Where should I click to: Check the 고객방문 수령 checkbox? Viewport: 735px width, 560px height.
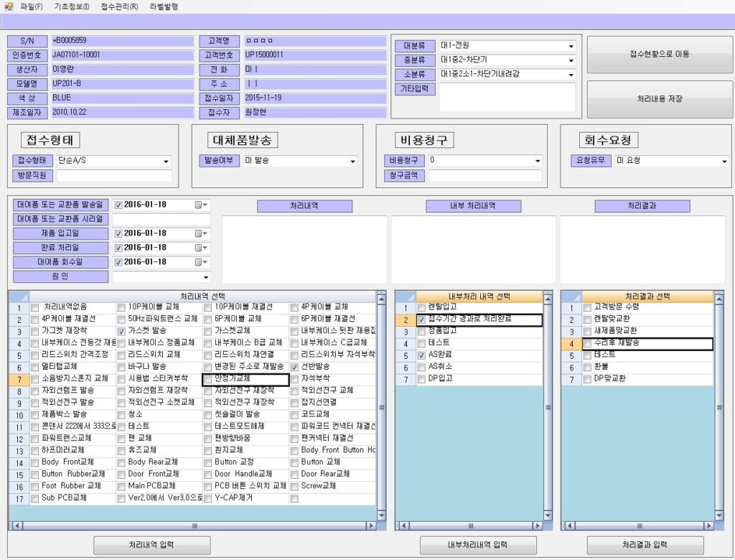pyautogui.click(x=587, y=307)
